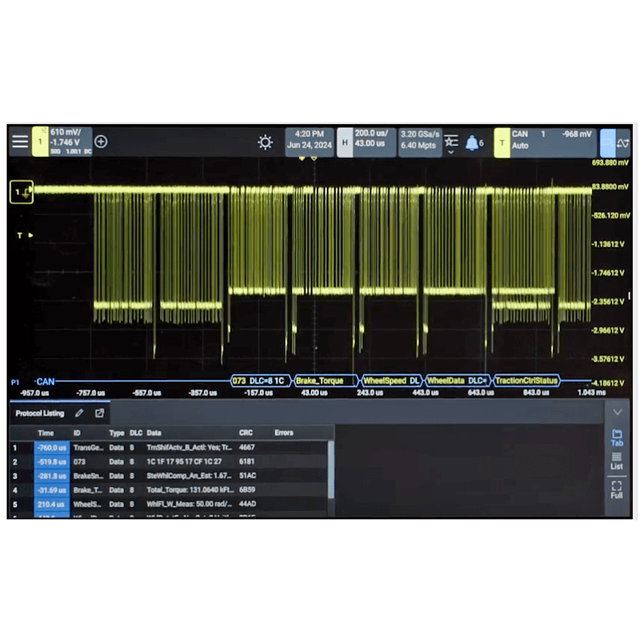Switch results panel to Tab view

tap(616, 438)
